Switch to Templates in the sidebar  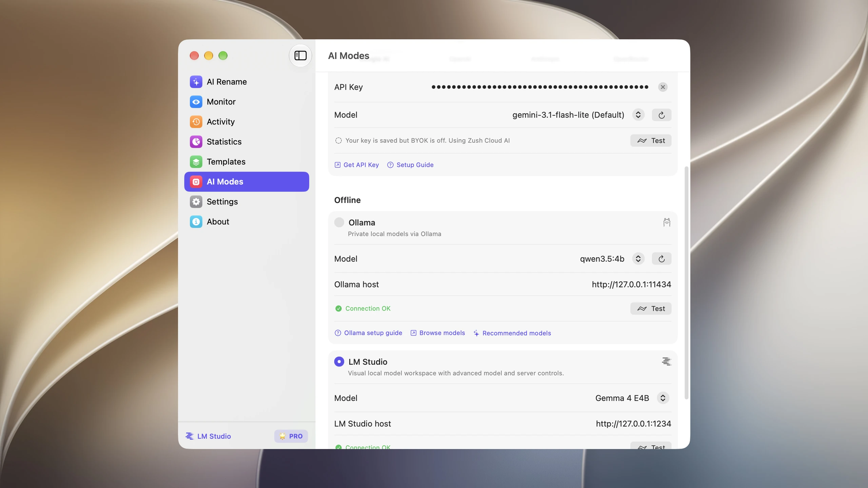(x=246, y=162)
